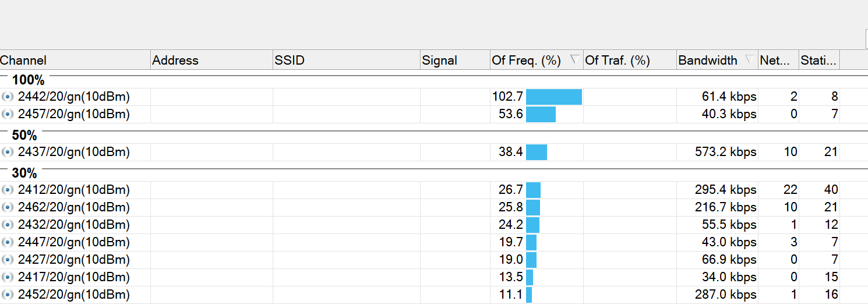Click the radio icon beside channel 2442/20/gn
The image size is (868, 308).
pos(8,97)
